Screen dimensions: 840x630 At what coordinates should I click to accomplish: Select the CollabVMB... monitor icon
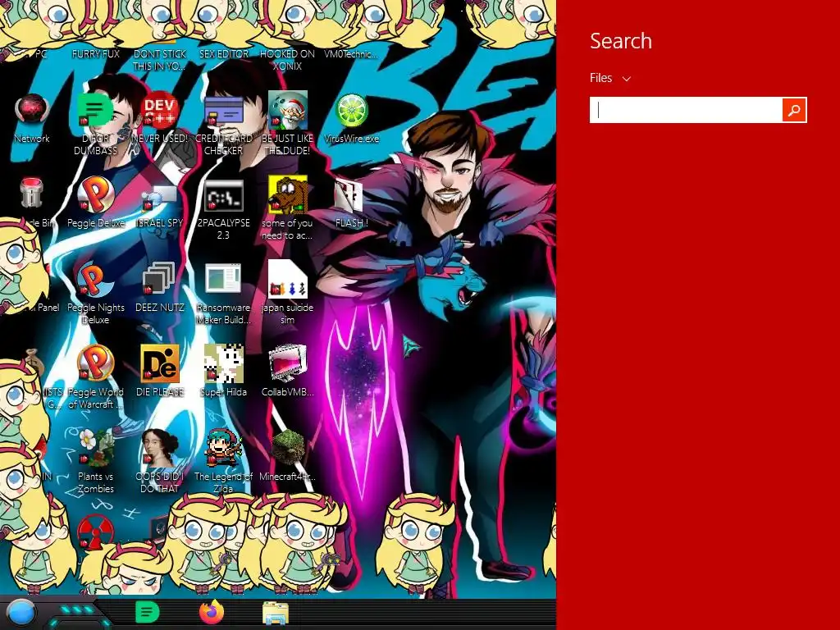point(288,363)
